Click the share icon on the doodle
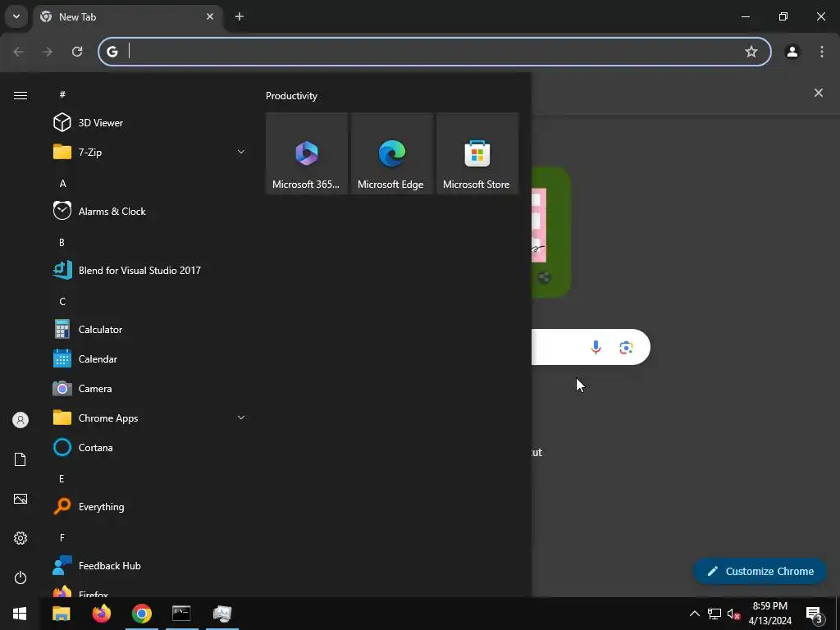Image resolution: width=840 pixels, height=630 pixels. 545,277
